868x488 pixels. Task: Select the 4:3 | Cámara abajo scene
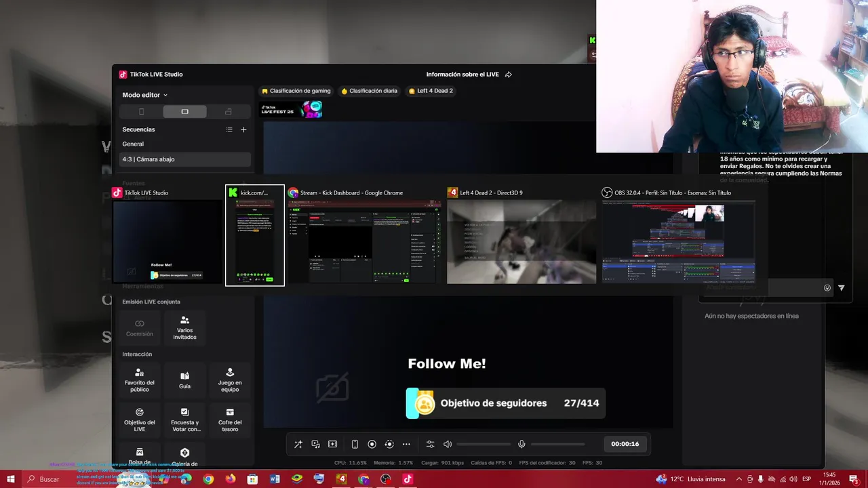point(184,159)
